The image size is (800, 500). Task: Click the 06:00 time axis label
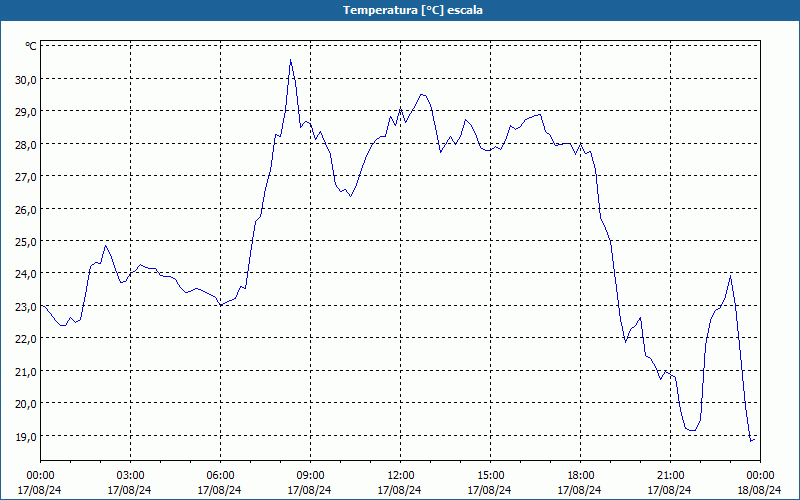(220, 475)
